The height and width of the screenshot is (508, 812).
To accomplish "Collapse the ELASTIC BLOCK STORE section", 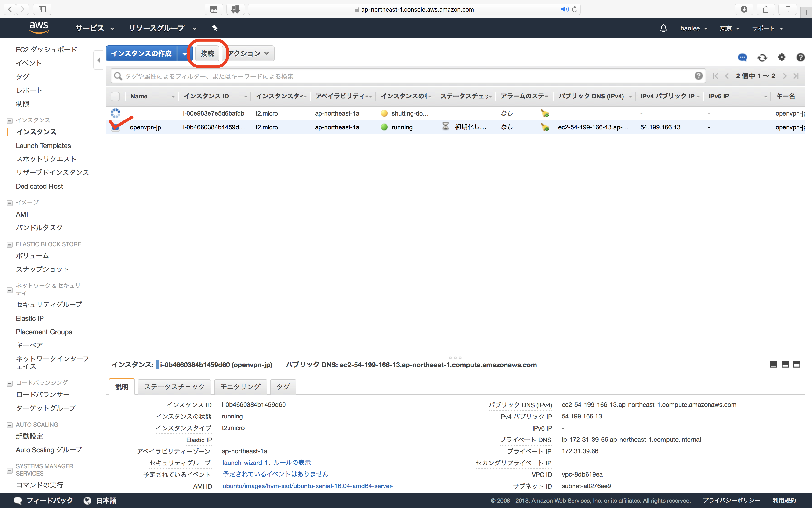I will 10,245.
